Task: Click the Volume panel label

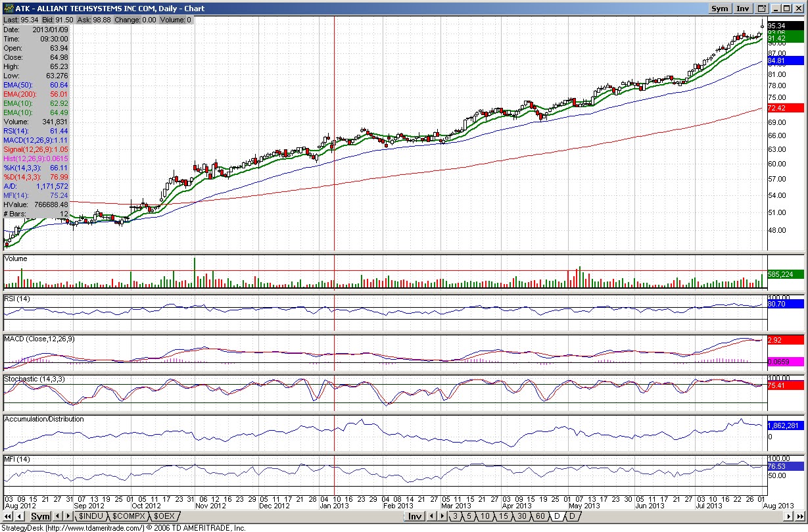Action: pyautogui.click(x=16, y=259)
